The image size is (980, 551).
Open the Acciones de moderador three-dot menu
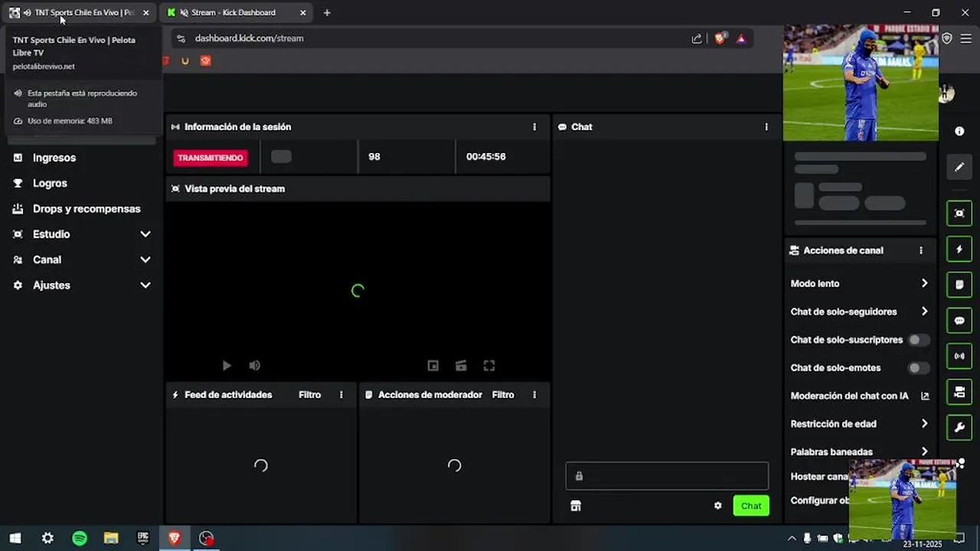pyautogui.click(x=534, y=395)
